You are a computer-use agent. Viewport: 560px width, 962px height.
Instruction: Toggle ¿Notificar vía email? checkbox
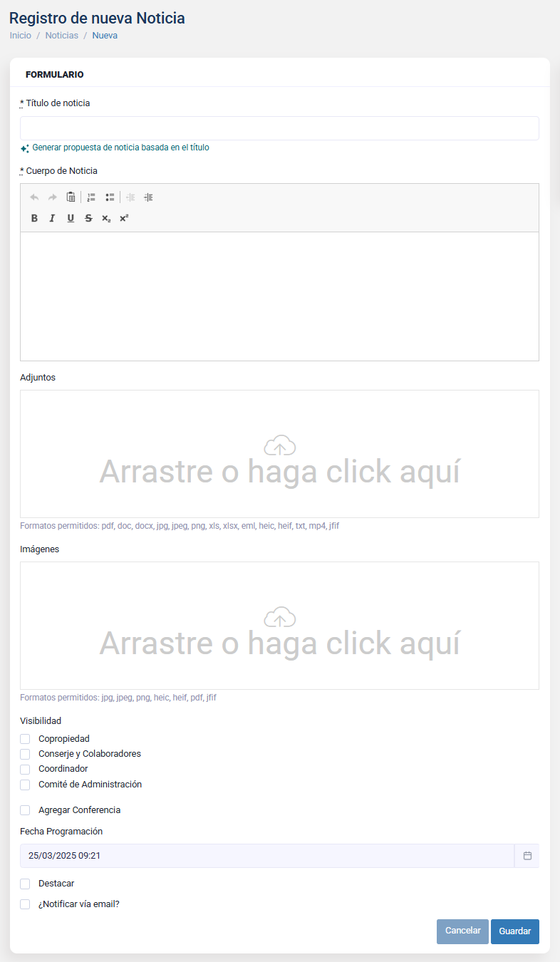(x=25, y=904)
